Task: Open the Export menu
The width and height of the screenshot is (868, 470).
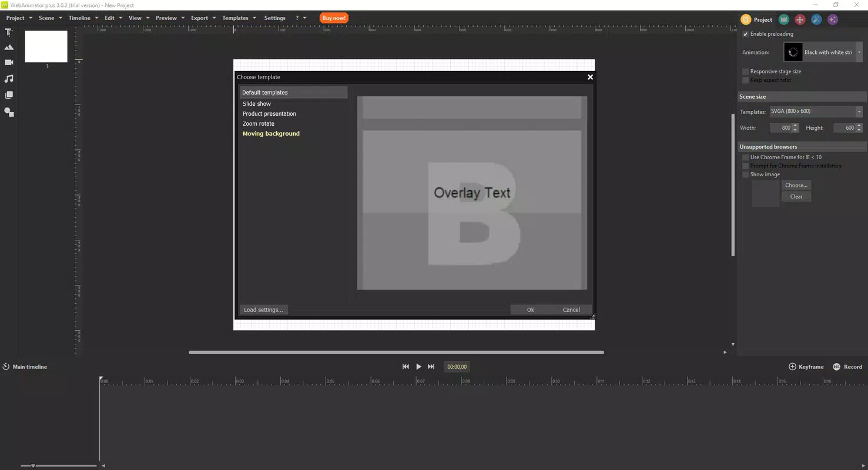Action: click(200, 18)
